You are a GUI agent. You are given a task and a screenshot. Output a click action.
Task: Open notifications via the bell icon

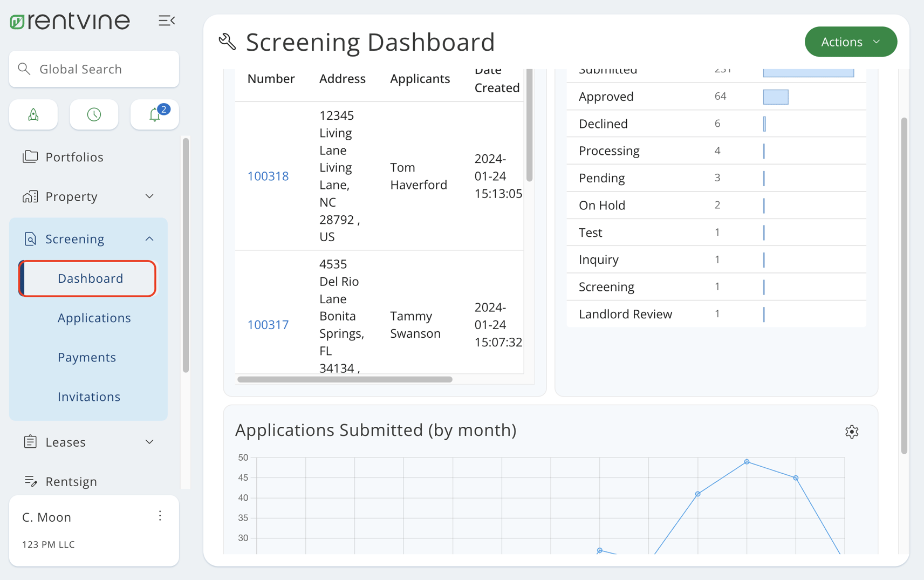154,114
